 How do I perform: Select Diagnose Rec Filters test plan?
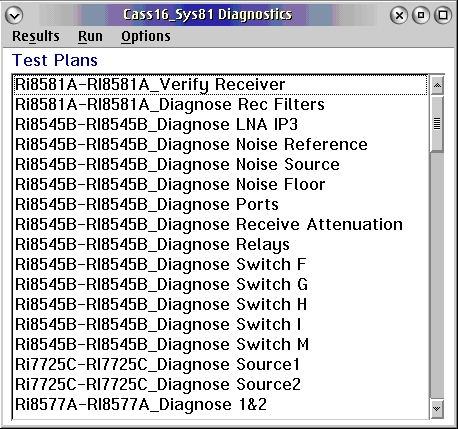221,104
